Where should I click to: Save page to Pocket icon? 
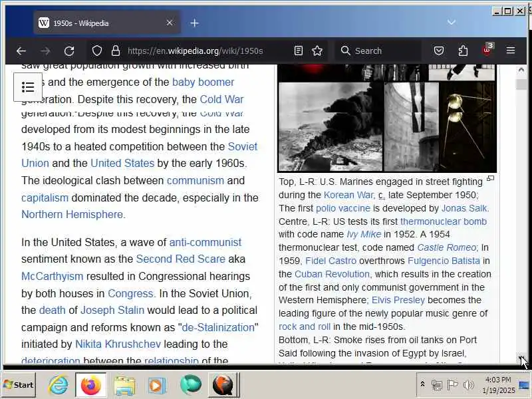click(x=439, y=51)
